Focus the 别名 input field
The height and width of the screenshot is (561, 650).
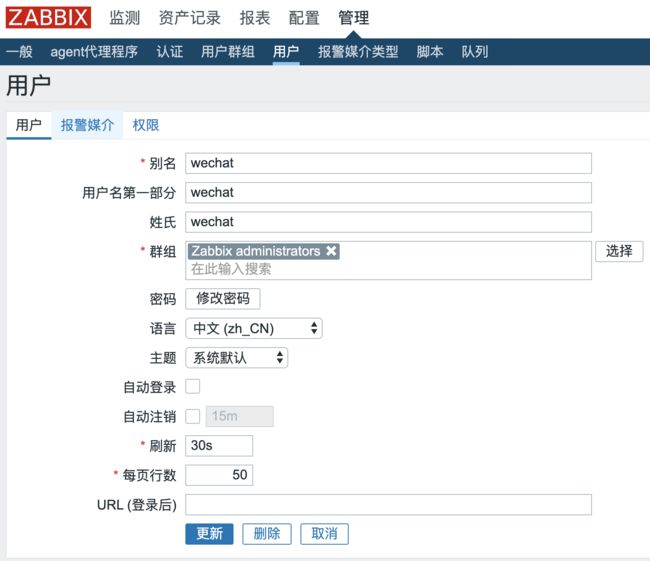tap(388, 163)
